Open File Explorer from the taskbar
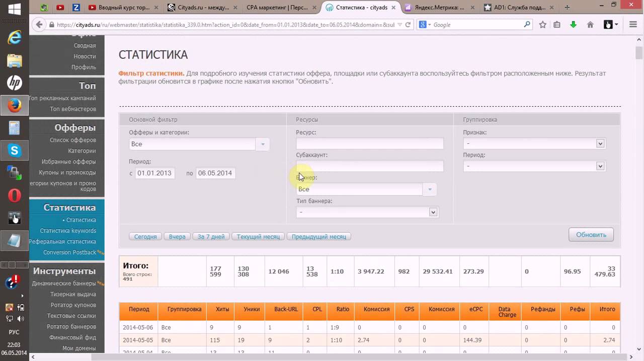The image size is (644, 361). [x=14, y=60]
